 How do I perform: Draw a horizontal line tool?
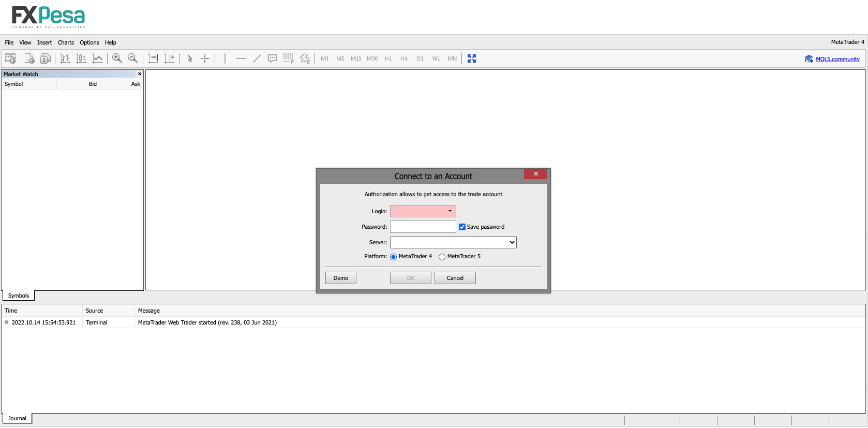pyautogui.click(x=241, y=58)
